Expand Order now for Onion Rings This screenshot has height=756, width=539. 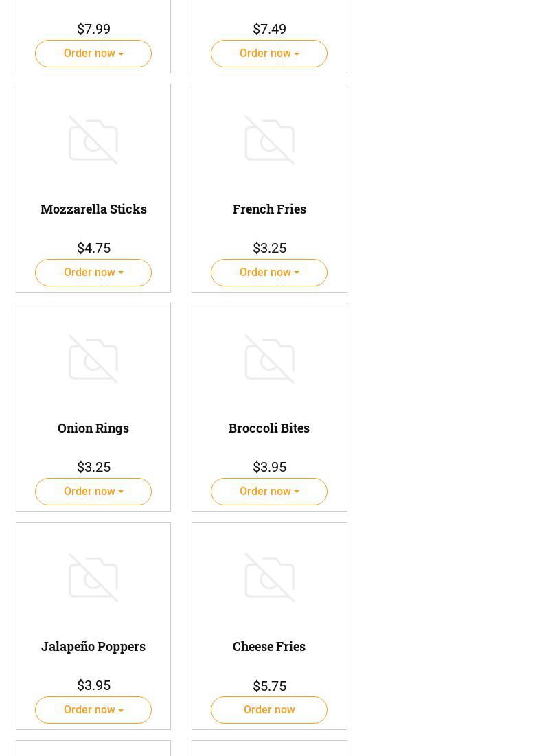click(93, 492)
